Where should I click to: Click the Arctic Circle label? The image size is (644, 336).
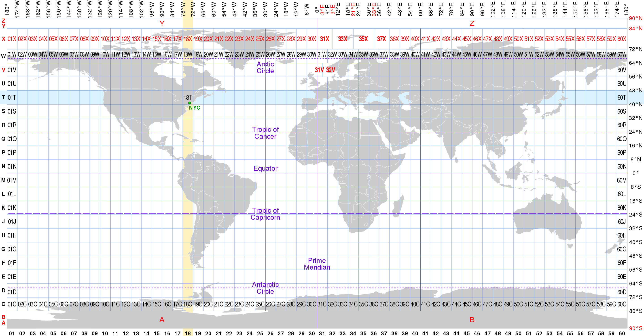point(265,68)
